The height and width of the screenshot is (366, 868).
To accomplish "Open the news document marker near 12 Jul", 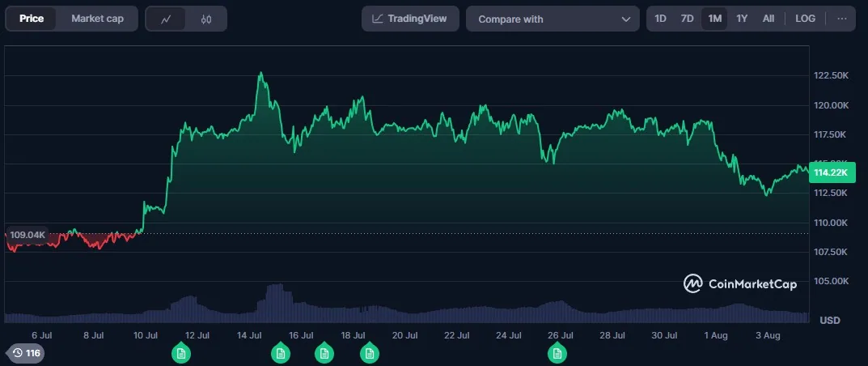I will [181, 353].
